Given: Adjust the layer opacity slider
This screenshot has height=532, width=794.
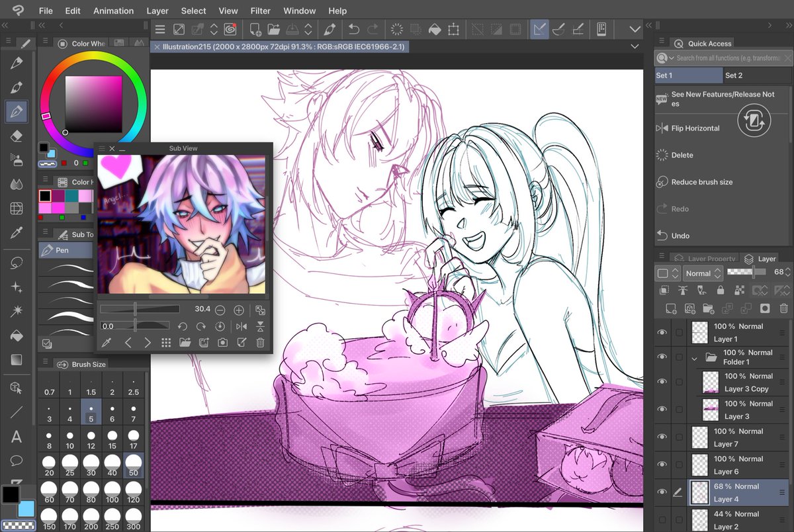Looking at the screenshot, I should (746, 272).
